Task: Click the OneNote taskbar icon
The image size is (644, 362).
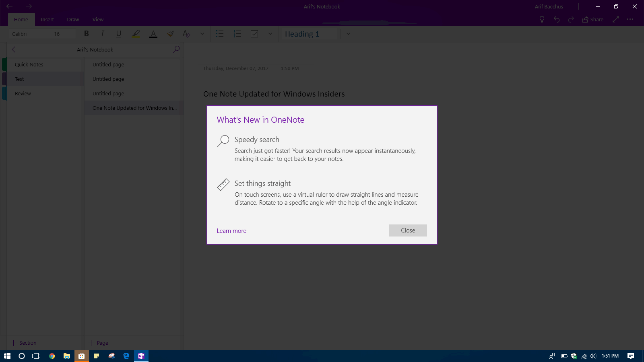Action: [x=141, y=356]
